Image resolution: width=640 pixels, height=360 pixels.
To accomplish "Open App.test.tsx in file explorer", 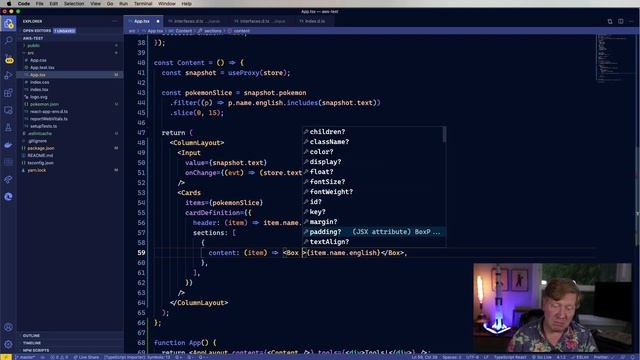I will (x=70, y=67).
